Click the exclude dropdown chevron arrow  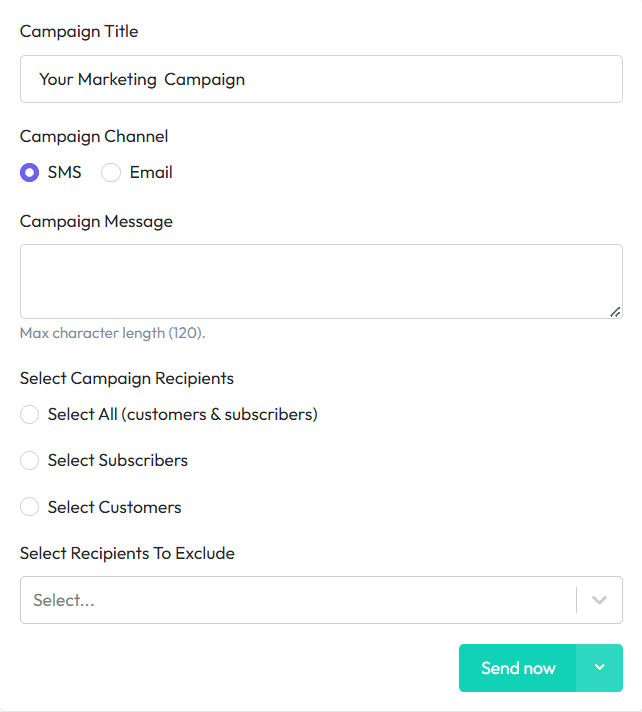point(600,600)
